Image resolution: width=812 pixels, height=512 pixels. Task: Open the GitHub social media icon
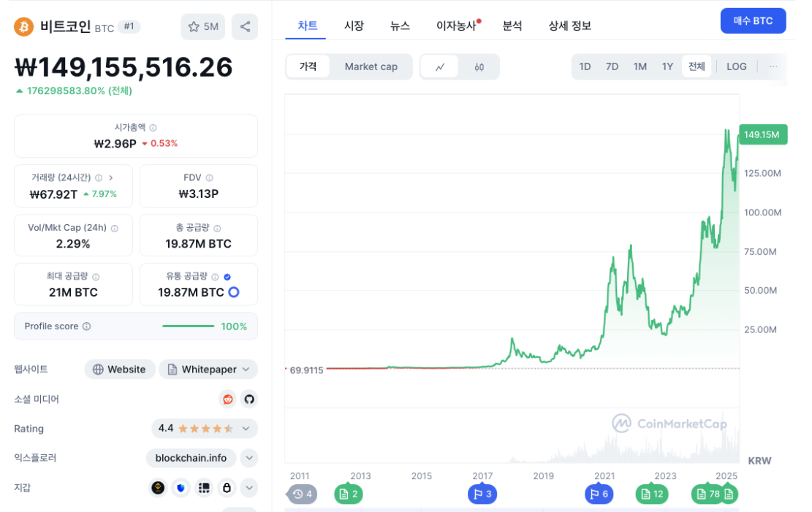click(249, 399)
